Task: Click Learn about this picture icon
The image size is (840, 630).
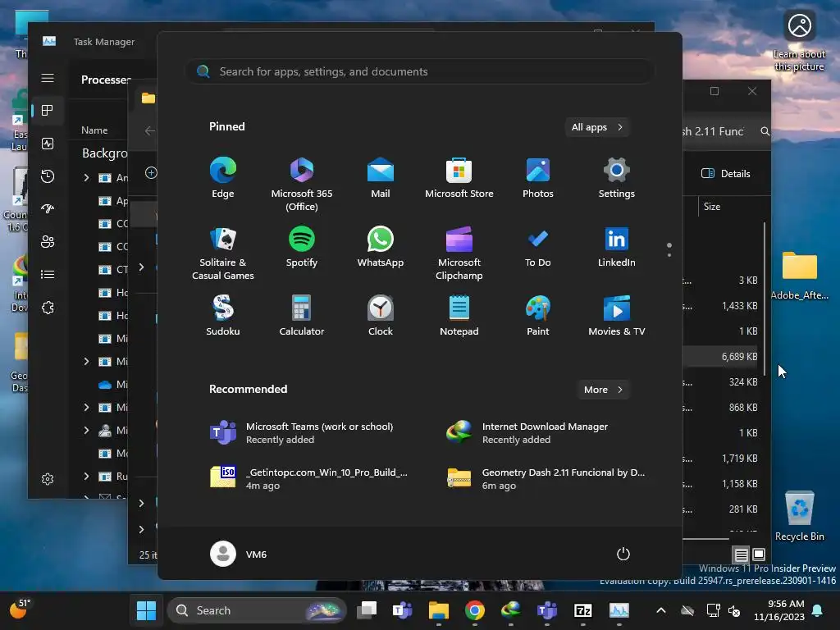Action: coord(799,41)
